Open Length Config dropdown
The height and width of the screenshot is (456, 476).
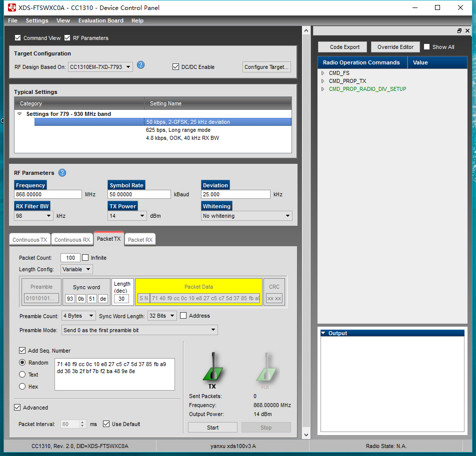click(x=76, y=269)
